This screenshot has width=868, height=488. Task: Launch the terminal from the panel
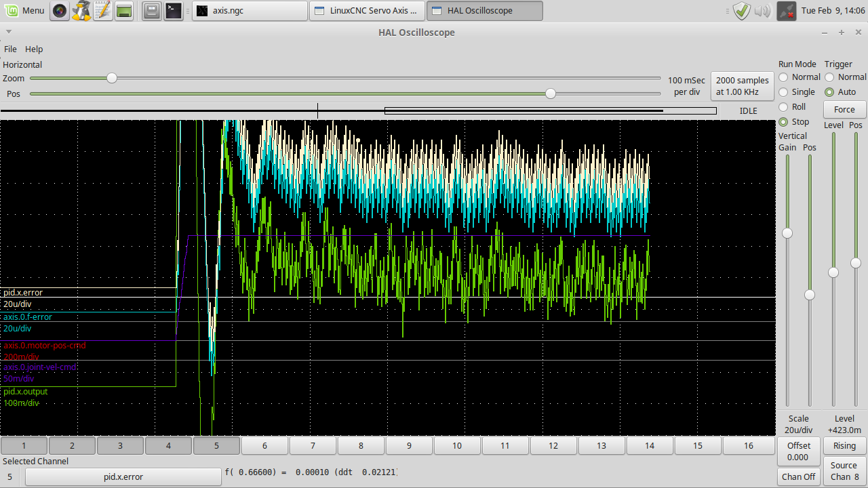[173, 11]
